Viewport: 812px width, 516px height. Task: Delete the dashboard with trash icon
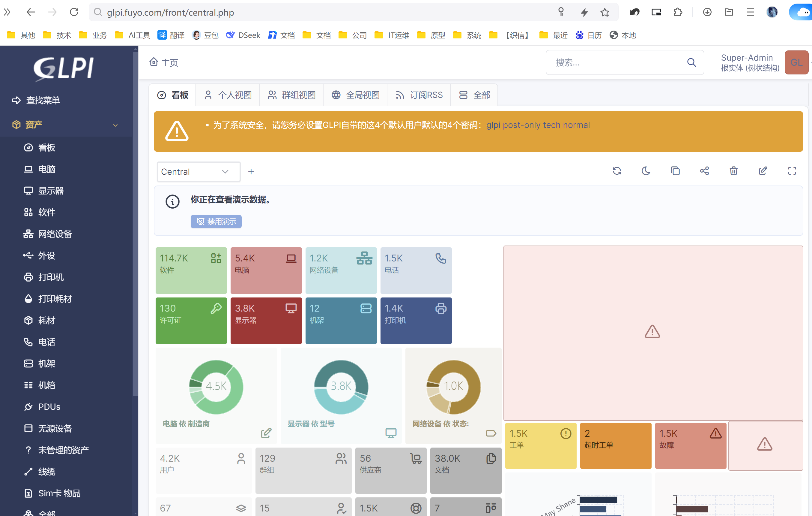[x=733, y=171]
